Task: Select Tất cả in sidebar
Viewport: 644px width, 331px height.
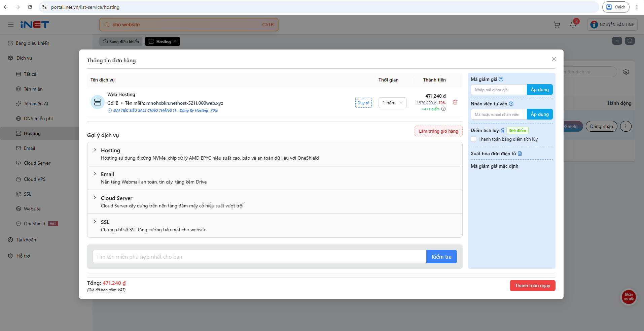Action: (x=30, y=74)
